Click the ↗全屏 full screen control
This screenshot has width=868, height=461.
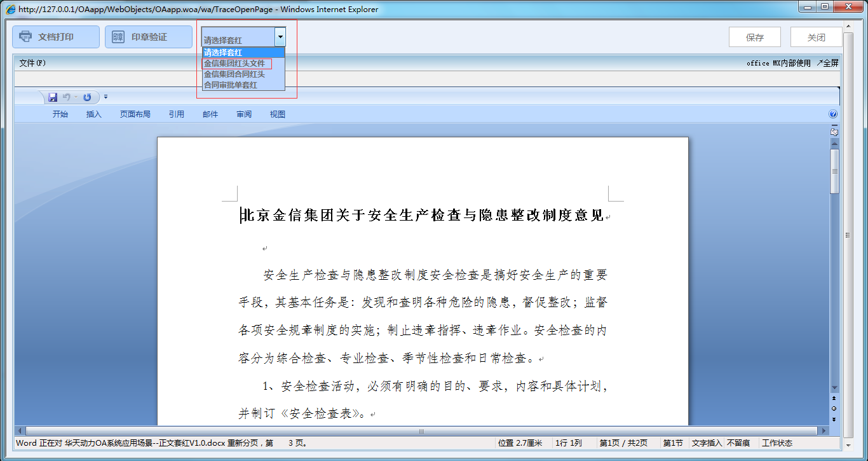pyautogui.click(x=828, y=63)
